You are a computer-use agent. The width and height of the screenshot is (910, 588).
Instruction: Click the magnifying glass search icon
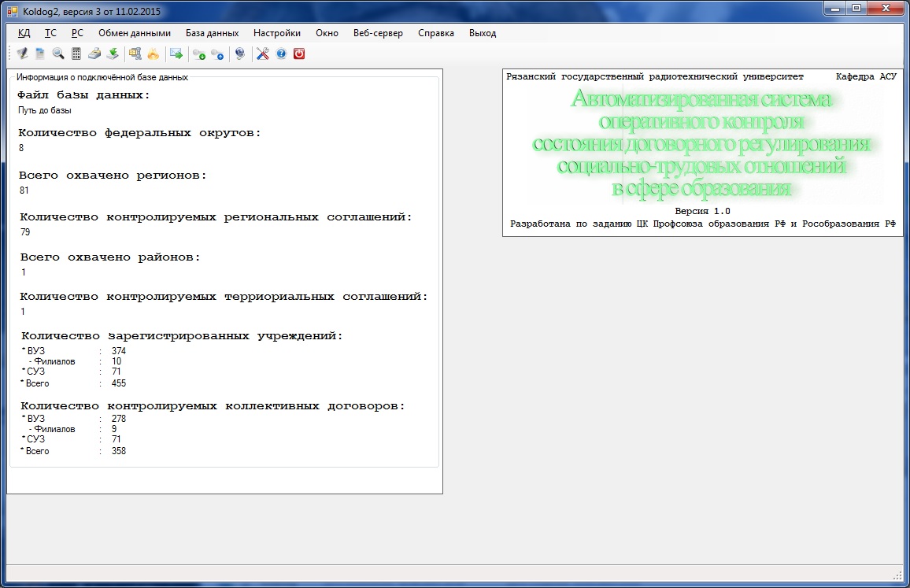[x=58, y=54]
